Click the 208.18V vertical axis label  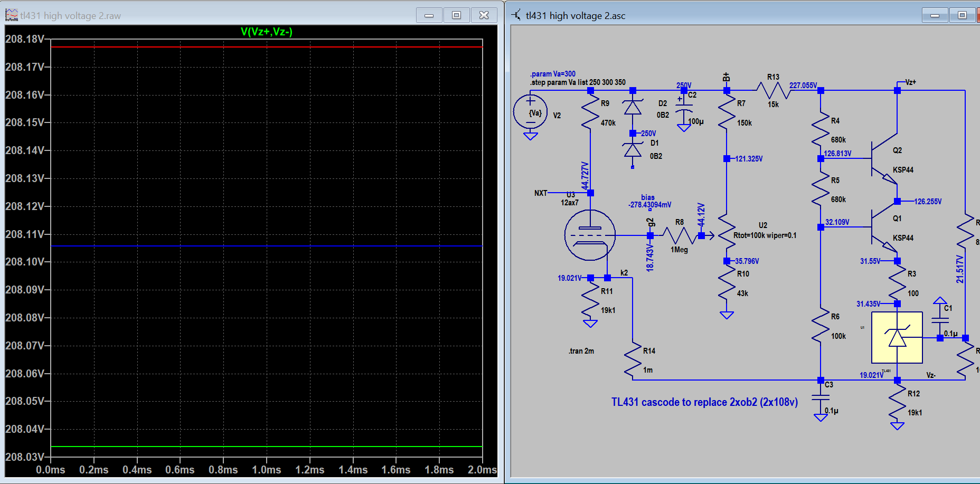25,39
